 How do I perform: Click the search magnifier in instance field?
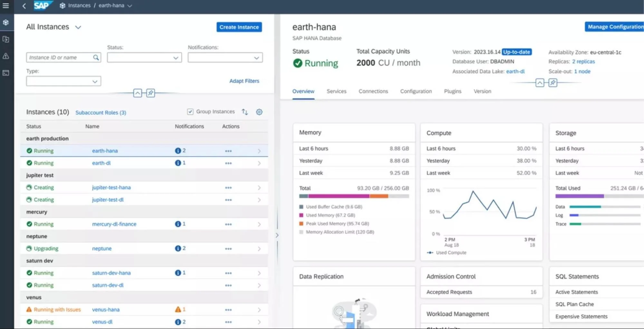pyautogui.click(x=96, y=57)
